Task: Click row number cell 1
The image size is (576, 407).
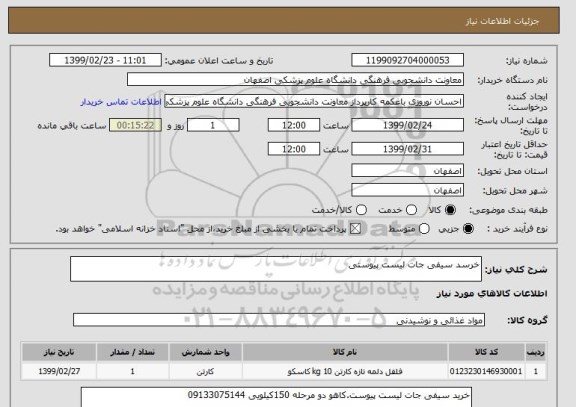Action: click(536, 371)
